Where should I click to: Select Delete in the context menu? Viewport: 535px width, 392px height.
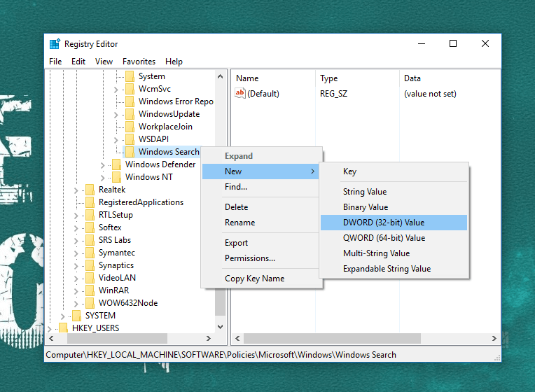260,207
